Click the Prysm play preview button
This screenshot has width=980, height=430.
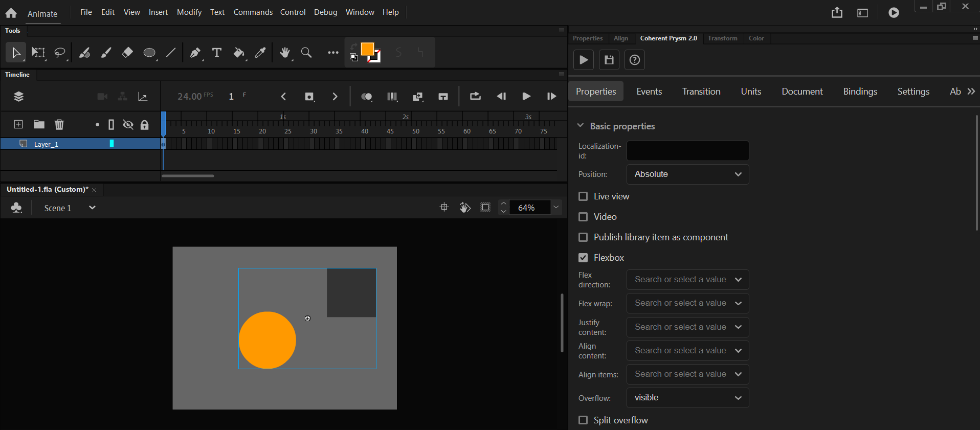584,60
